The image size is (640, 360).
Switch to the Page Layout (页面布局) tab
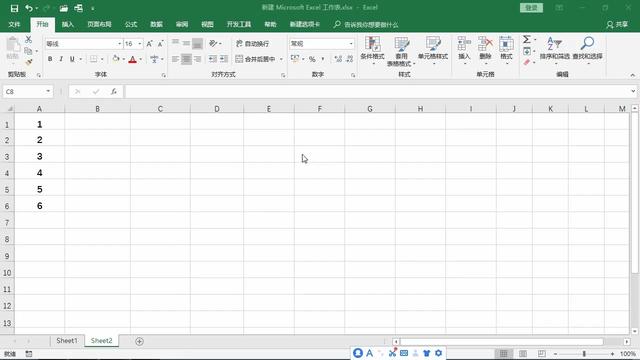tap(99, 24)
